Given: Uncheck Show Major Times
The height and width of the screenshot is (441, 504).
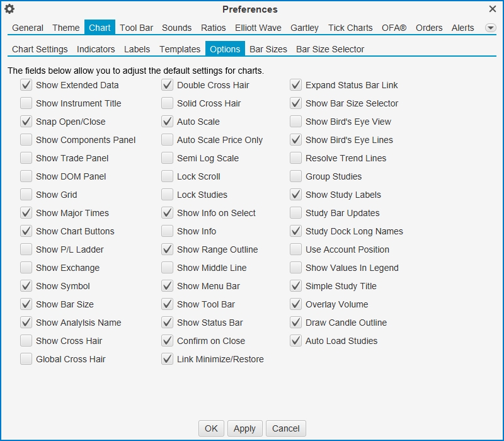Looking at the screenshot, I should pos(26,213).
